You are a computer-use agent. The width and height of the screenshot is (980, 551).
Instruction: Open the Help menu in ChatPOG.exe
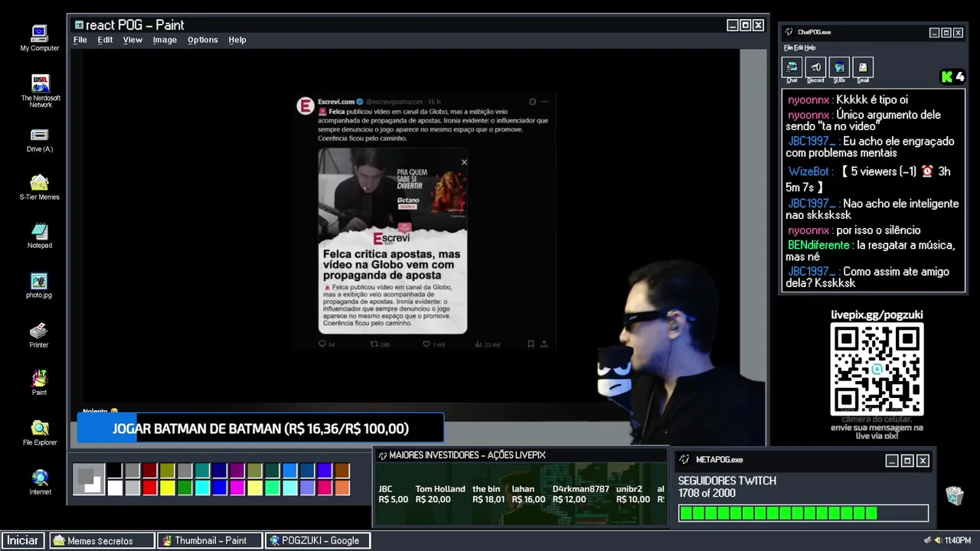(810, 47)
